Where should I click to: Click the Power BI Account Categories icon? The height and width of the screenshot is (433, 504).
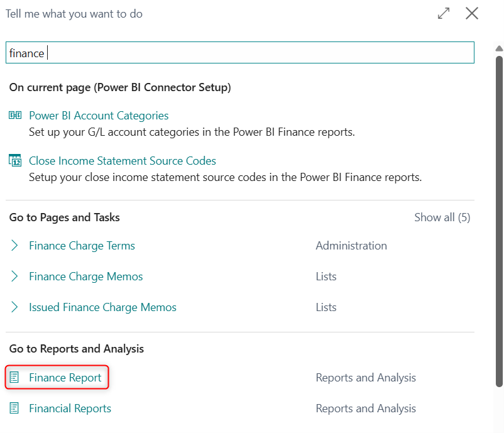15,116
